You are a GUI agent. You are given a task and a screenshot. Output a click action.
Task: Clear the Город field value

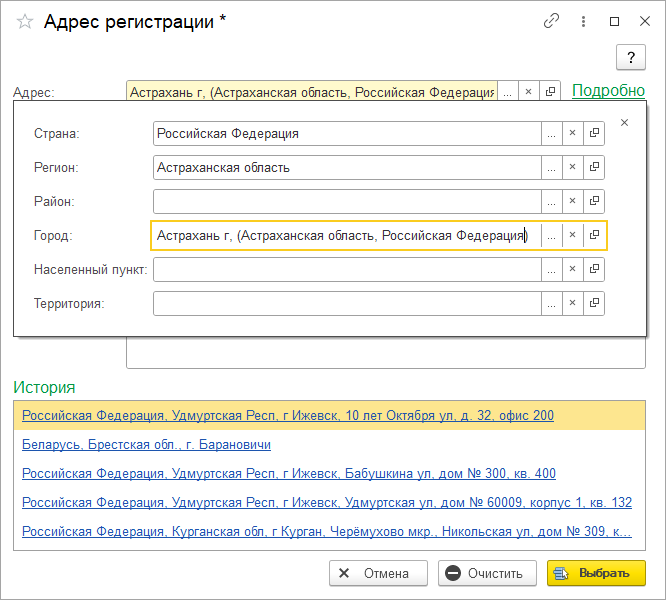tap(572, 235)
